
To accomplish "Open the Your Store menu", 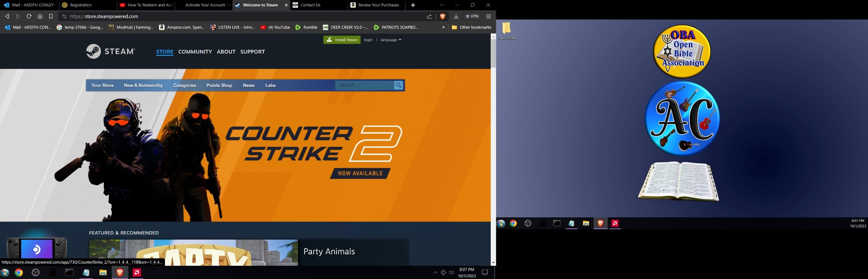I will [102, 85].
